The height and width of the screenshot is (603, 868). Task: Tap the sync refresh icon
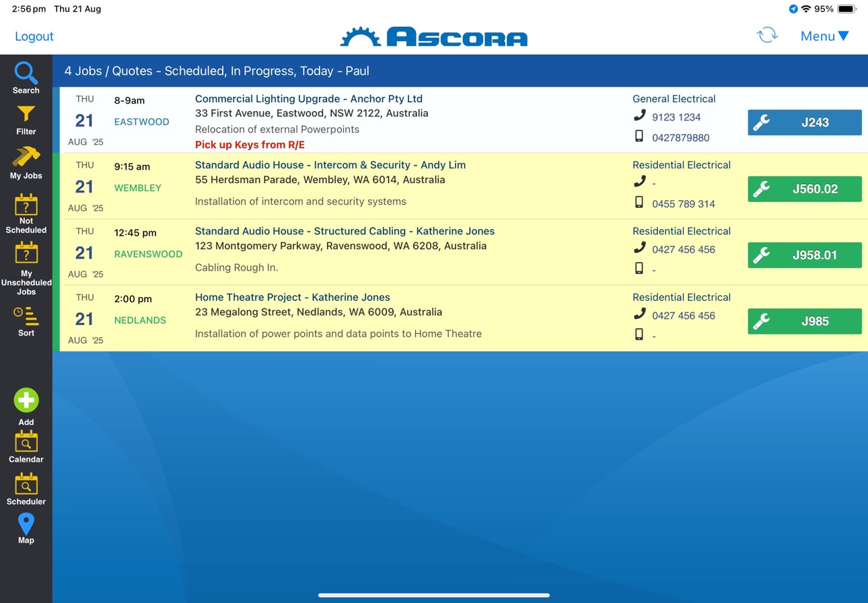click(x=767, y=36)
